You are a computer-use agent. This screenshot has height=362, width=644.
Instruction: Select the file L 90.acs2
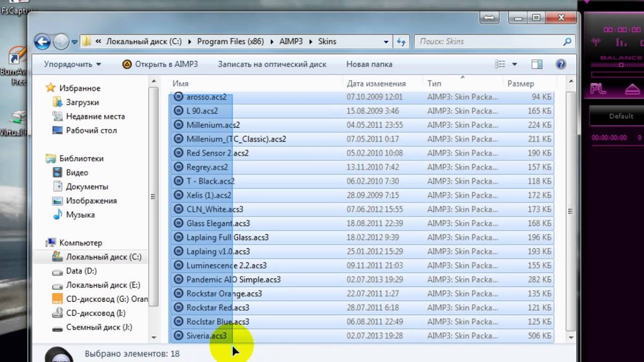[x=362, y=111]
